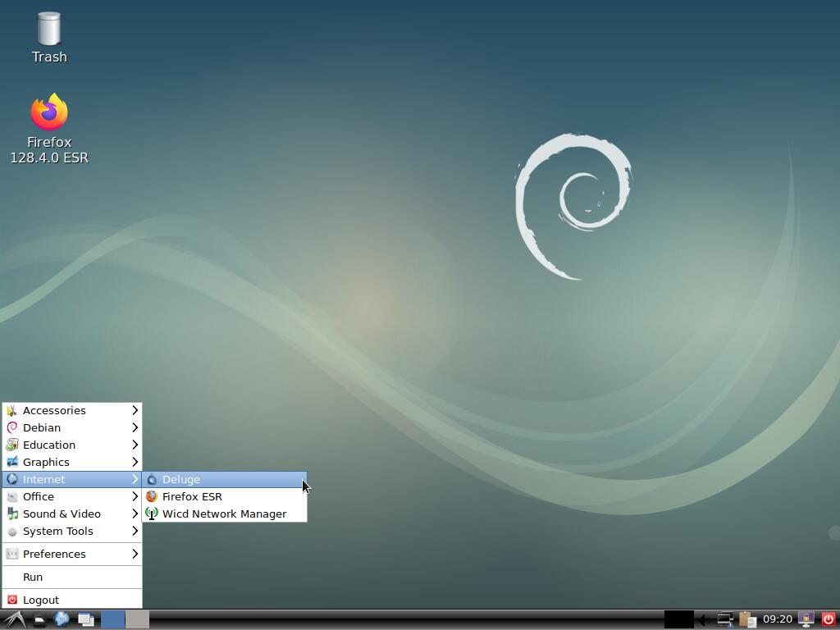
Task: Open the file manager from the taskbar
Action: pyautogui.click(x=39, y=619)
